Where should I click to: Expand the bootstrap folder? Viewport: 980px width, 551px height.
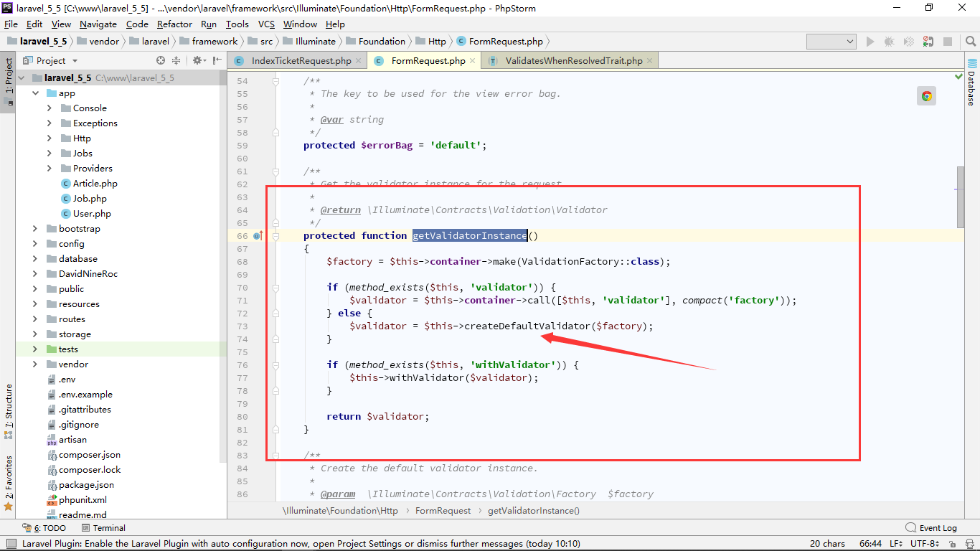(x=35, y=229)
